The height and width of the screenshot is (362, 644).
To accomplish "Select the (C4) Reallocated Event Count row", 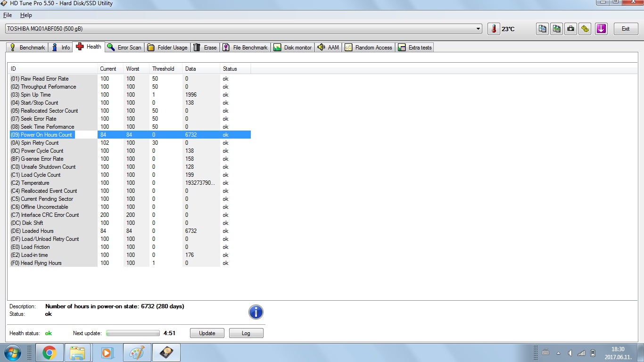I will coord(130,191).
